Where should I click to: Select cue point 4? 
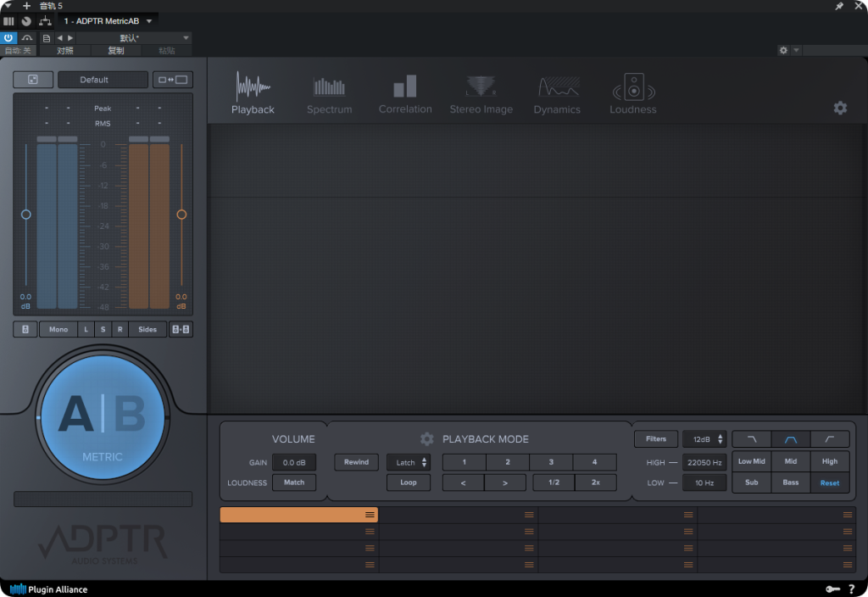[x=595, y=462]
